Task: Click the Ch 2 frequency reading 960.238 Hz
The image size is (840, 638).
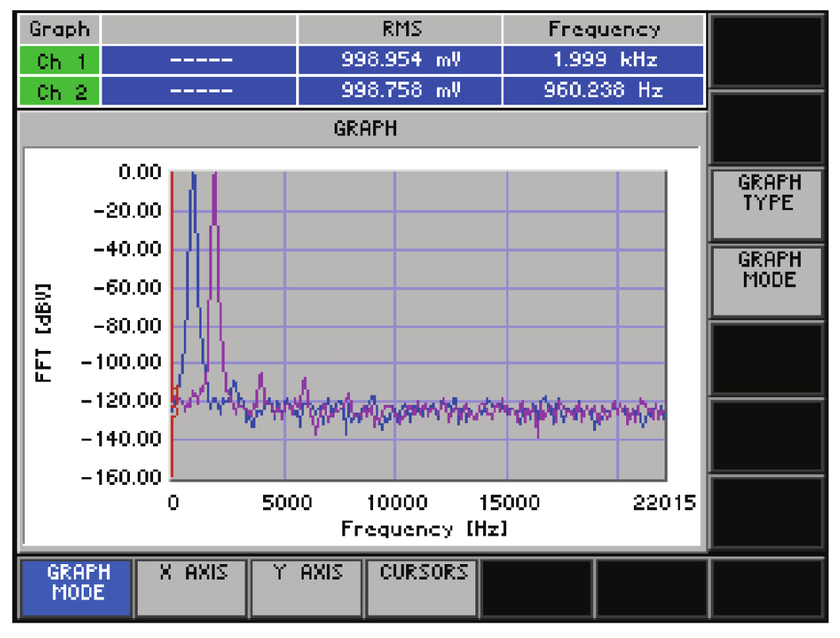Action: click(x=603, y=92)
